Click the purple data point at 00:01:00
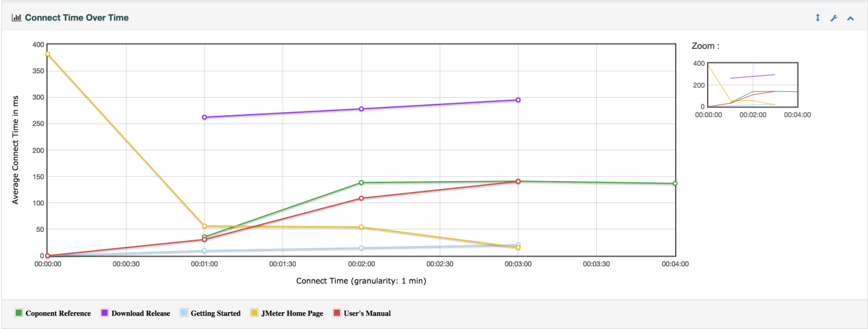 tap(204, 117)
